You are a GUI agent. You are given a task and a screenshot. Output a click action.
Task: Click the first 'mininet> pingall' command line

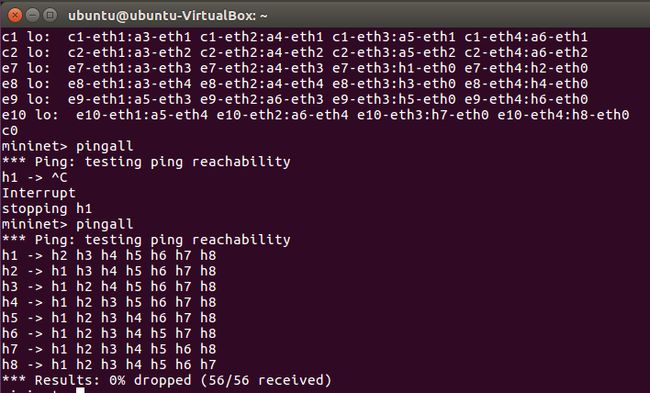pos(68,146)
